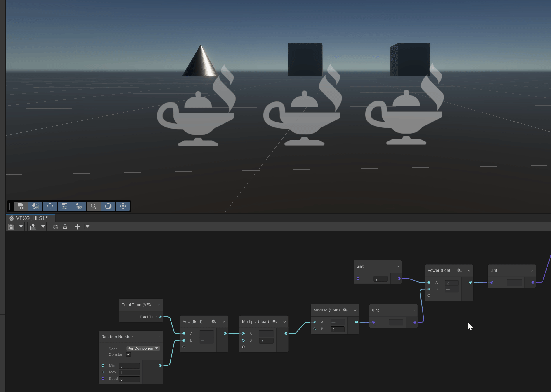The image size is (551, 392).
Task: Open the settings gear on the Power (float) node
Action: pos(459,270)
